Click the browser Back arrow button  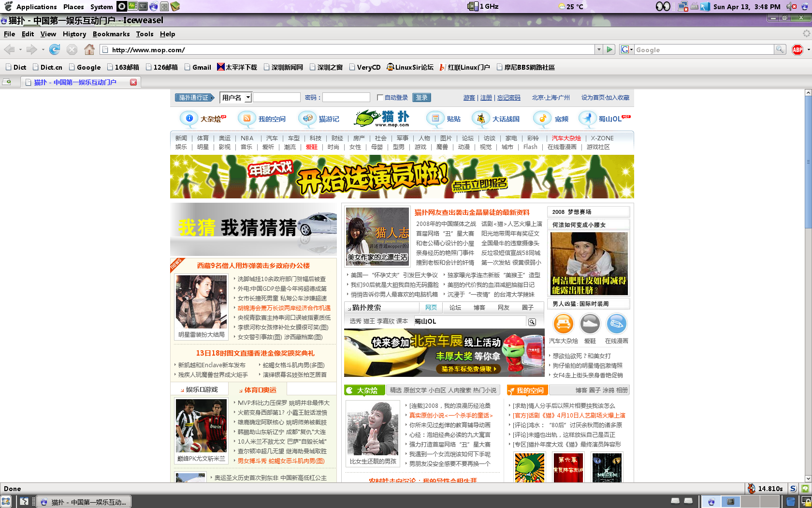pos(9,49)
